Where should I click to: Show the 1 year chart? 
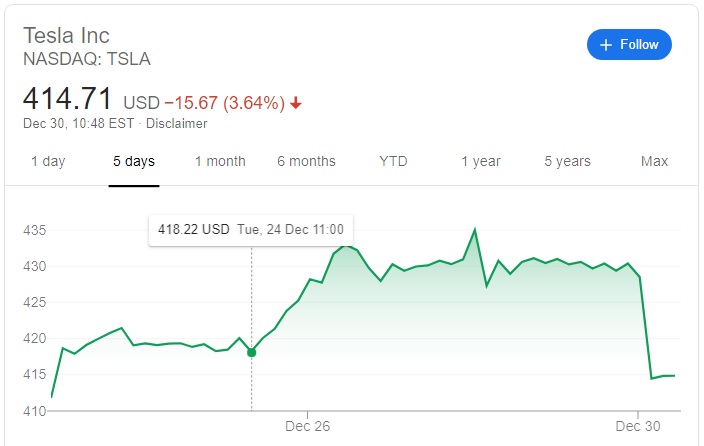pyautogui.click(x=481, y=162)
